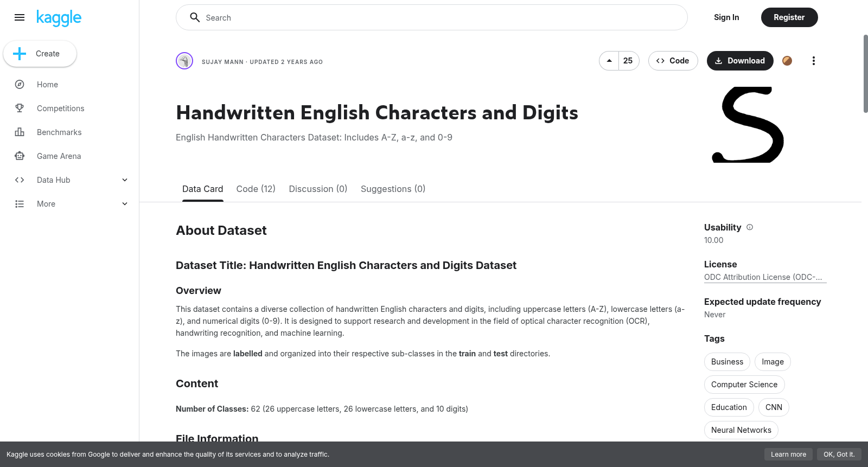
Task: Select the Computer Science tag
Action: tap(744, 385)
